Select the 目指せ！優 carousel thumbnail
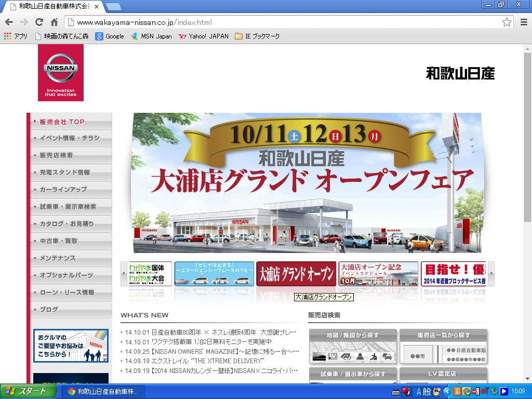 453,273
